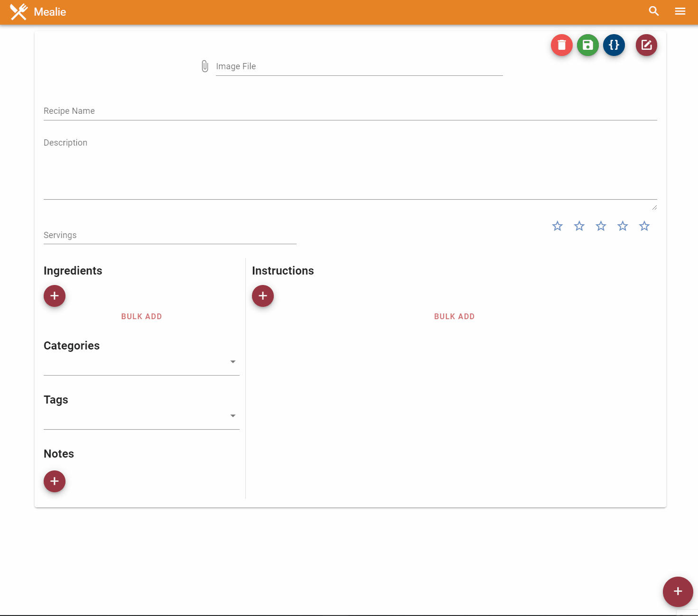Focus the Image File input
This screenshot has height=616, width=698.
pos(359,66)
